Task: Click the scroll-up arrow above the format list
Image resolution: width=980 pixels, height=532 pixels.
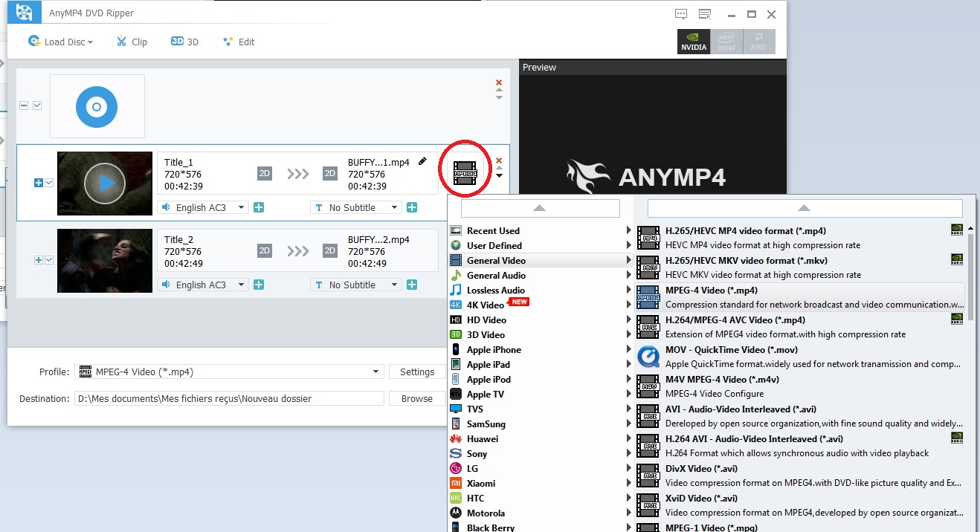Action: pos(805,208)
